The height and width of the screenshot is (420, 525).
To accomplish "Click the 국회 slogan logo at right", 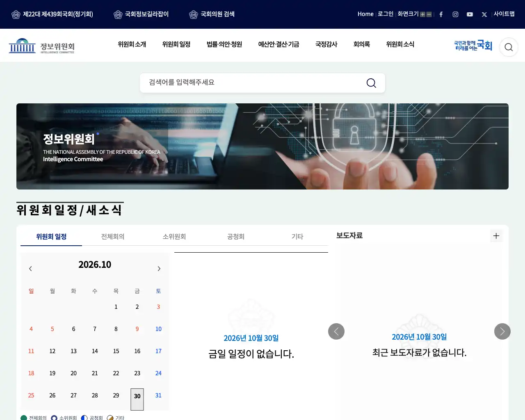I will 473,45.
